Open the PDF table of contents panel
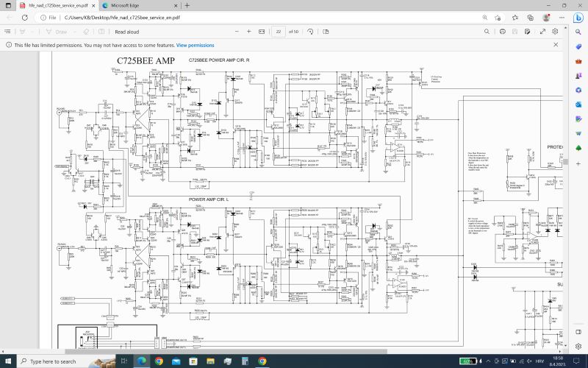Viewport: 588px width, 368px height. pyautogui.click(x=7, y=32)
